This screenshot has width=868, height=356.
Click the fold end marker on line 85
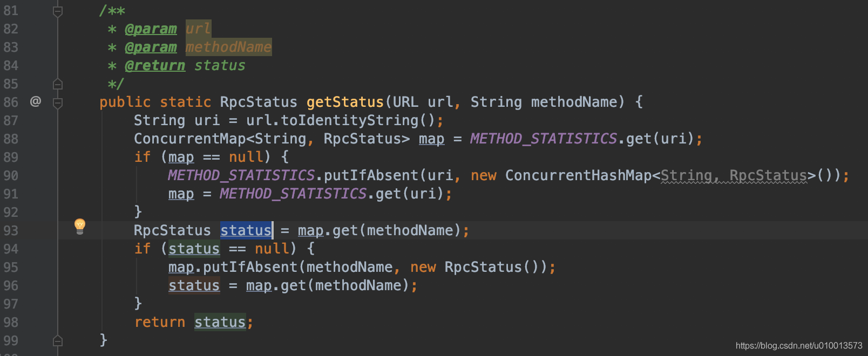tap(58, 84)
